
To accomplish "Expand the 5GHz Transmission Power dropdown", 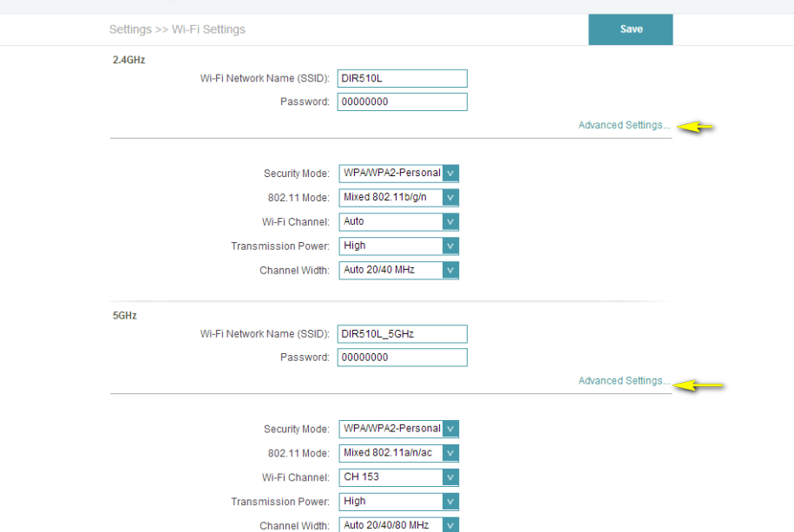I will coord(398,502).
